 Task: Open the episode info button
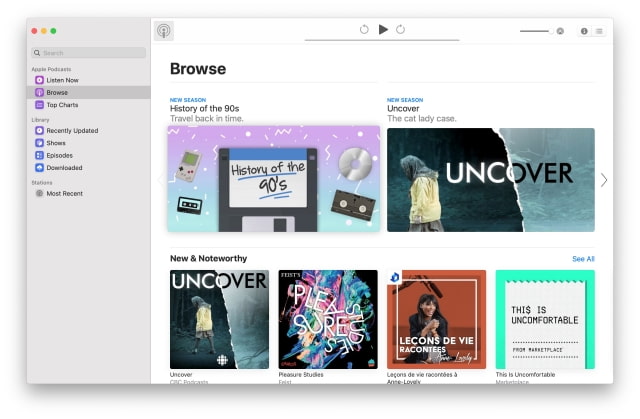[584, 31]
